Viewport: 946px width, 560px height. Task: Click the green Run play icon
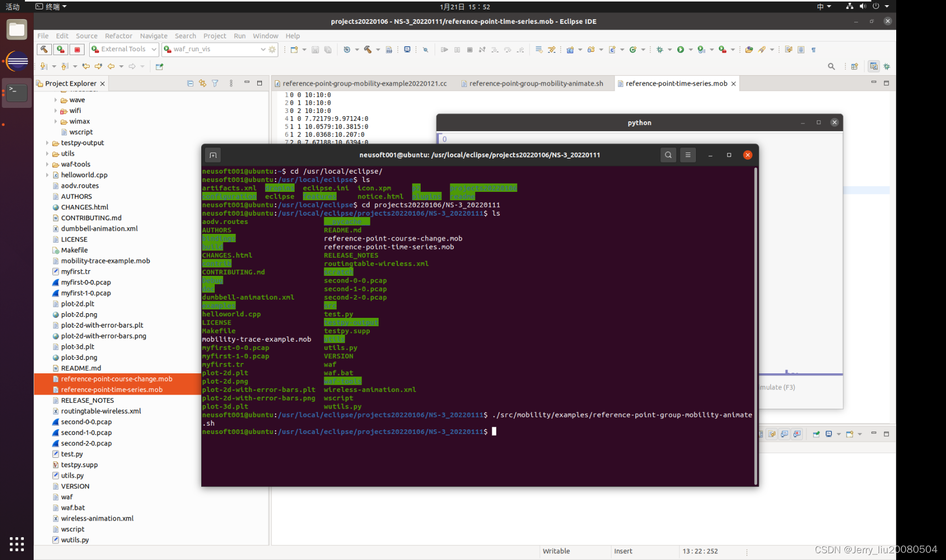coord(680,50)
